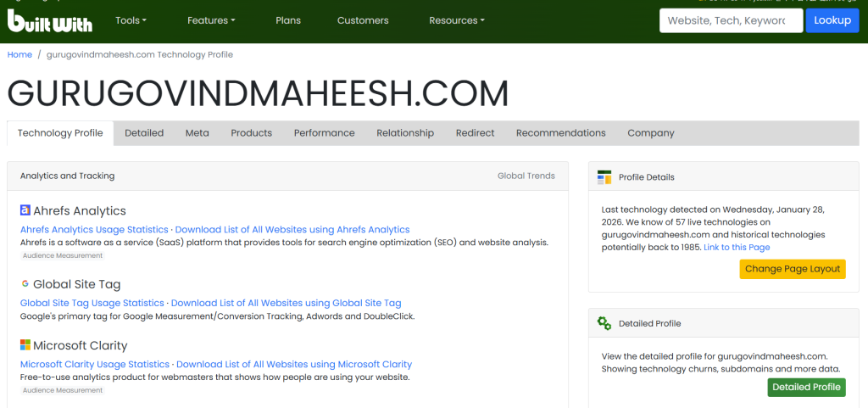868x408 pixels.
Task: Open the Tools dropdown menu
Action: tap(131, 20)
